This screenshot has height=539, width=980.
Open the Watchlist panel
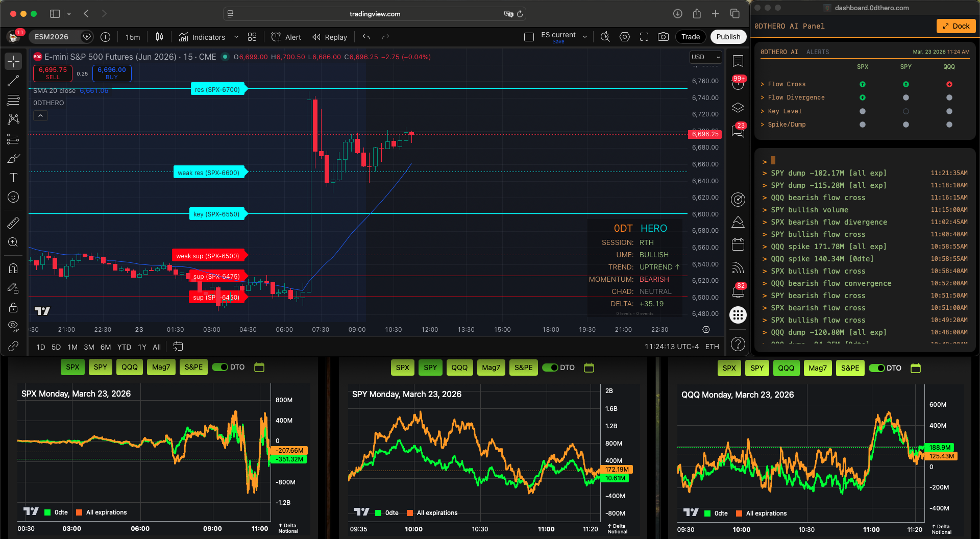(x=738, y=61)
